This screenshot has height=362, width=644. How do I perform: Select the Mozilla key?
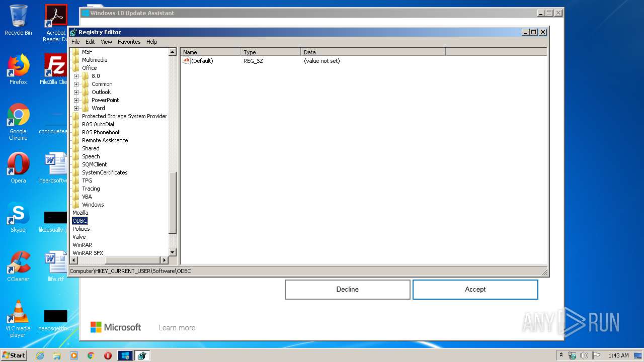[80, 213]
